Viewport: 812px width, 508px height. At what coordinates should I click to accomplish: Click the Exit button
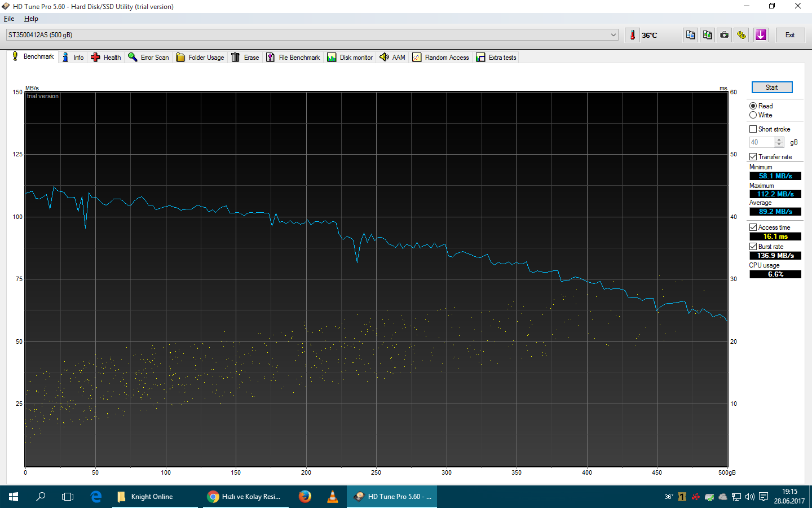coord(790,35)
